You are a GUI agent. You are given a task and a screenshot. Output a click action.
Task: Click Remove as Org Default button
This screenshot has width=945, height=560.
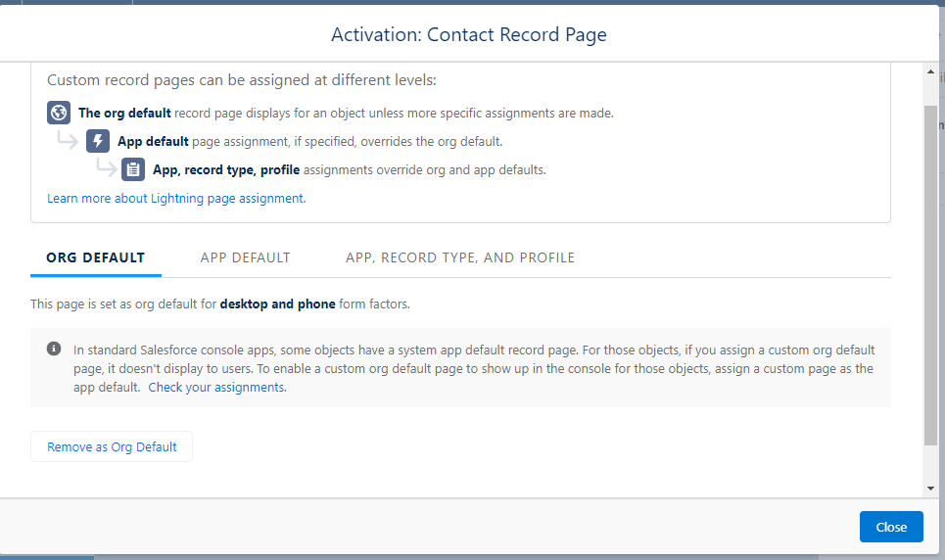coord(112,446)
